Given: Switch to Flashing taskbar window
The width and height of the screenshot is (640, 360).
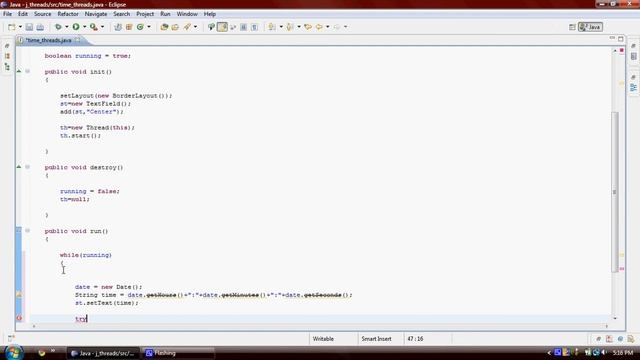Looking at the screenshot, I should (177, 353).
